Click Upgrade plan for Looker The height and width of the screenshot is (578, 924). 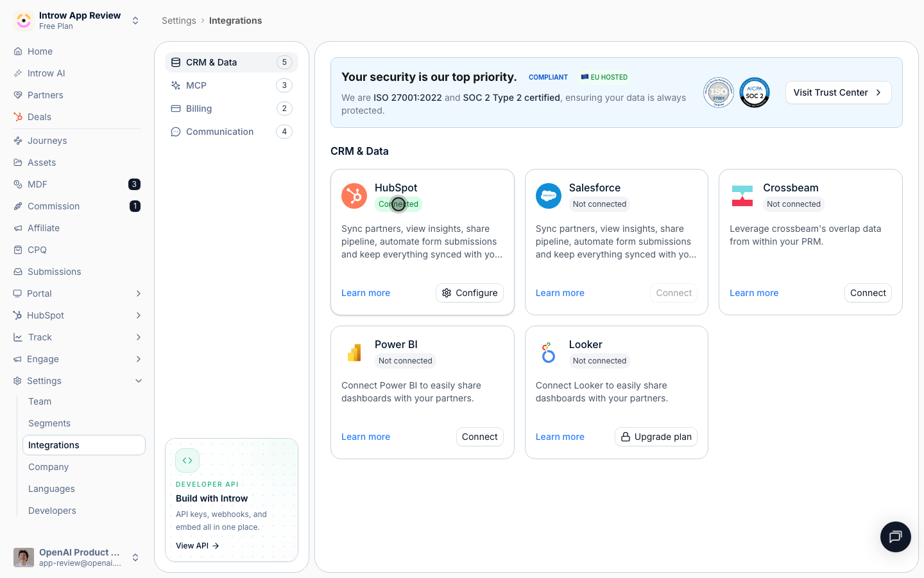click(656, 437)
